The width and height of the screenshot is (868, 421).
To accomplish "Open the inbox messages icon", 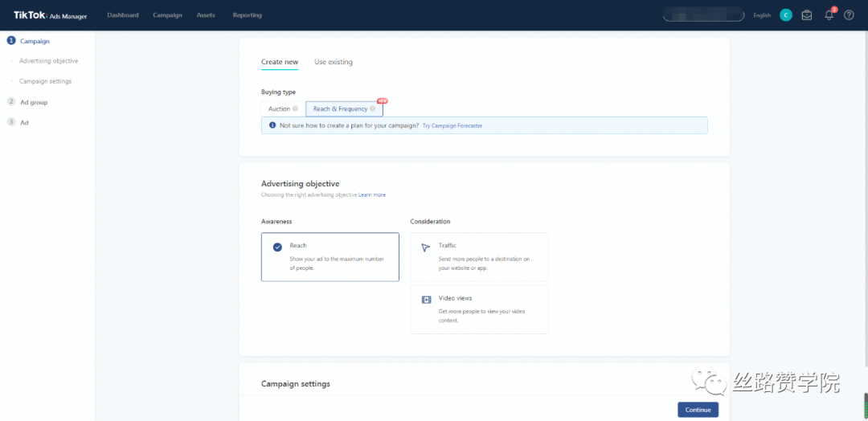I will coord(807,15).
